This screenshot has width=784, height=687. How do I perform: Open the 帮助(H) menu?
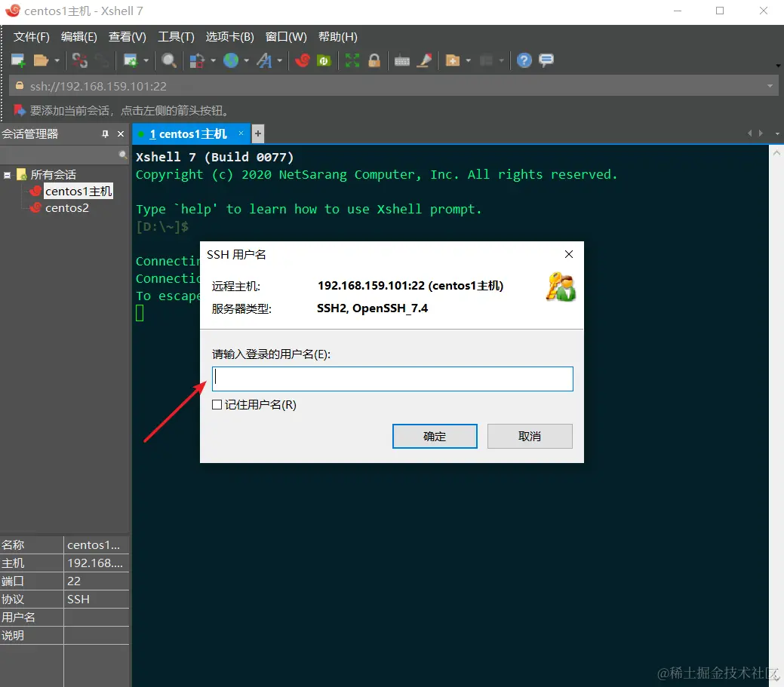(x=337, y=37)
